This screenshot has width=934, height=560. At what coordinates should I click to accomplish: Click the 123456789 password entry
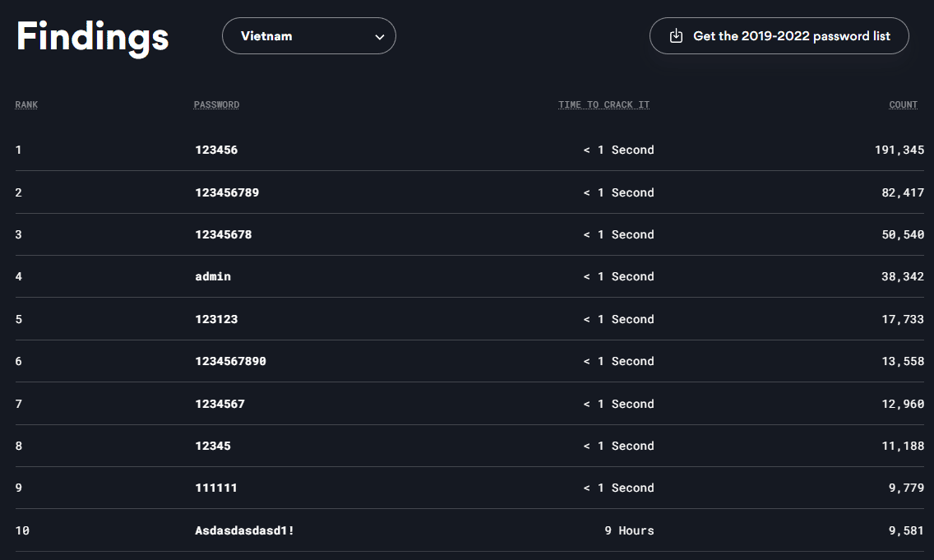227,192
